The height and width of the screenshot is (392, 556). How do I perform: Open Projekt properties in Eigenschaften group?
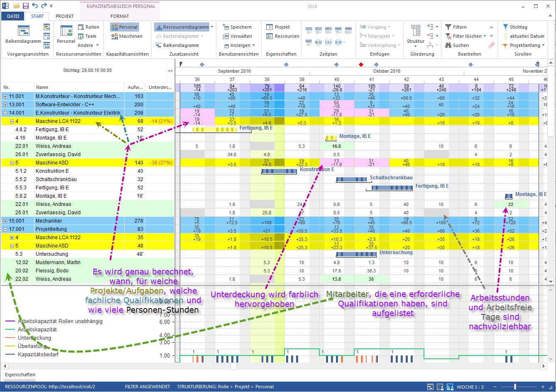point(278,27)
